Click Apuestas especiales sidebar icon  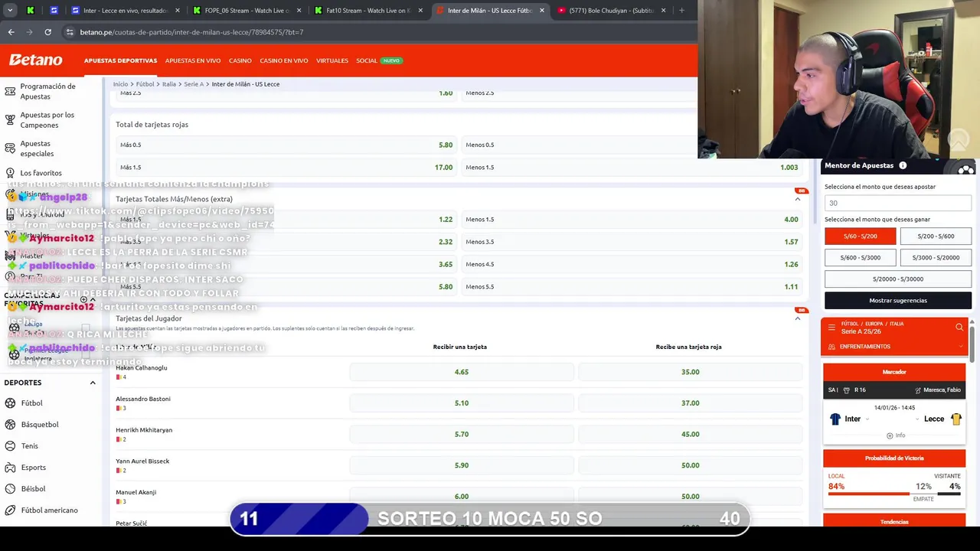10,148
